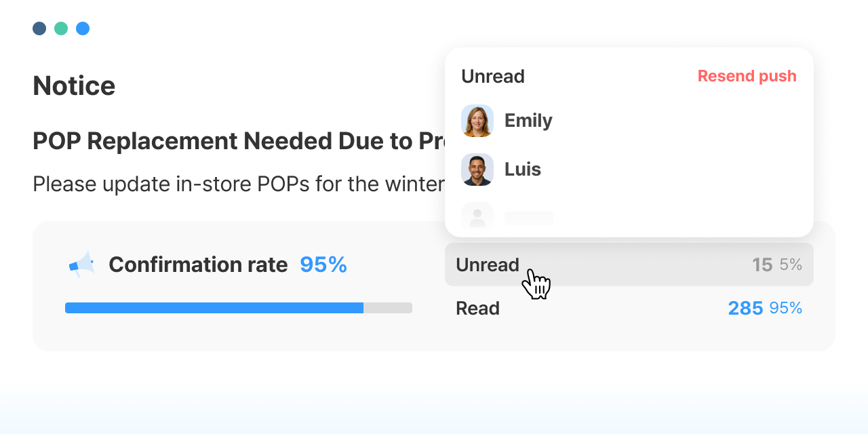
Task: Click the name Emily in unread list
Action: coord(528,121)
